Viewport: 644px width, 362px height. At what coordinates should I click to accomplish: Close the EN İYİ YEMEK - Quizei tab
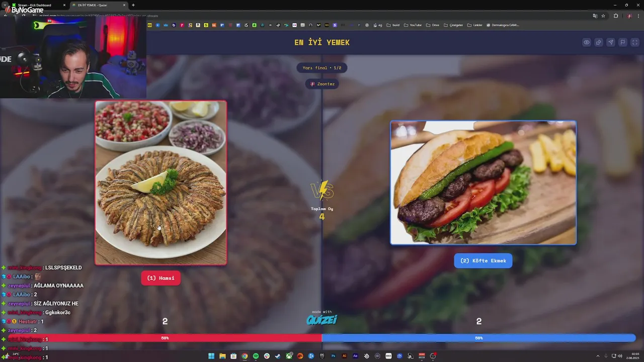pos(124,5)
